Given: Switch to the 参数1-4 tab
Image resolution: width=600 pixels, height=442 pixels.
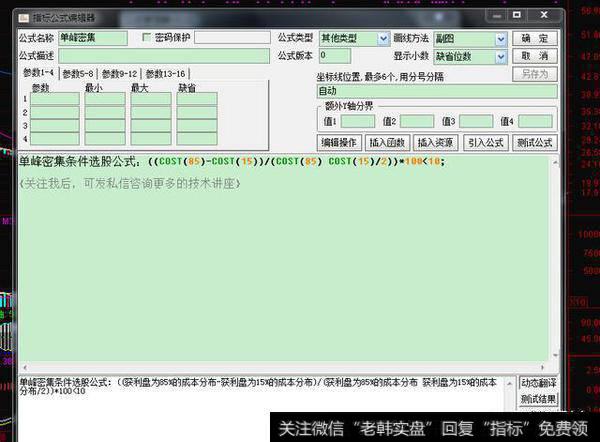Looking at the screenshot, I should click(x=38, y=73).
